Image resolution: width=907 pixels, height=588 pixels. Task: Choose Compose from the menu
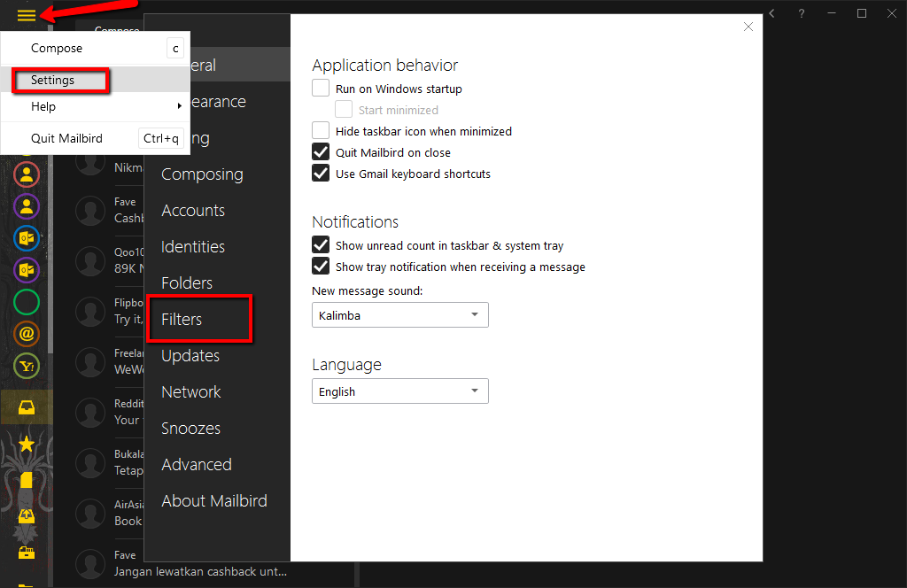click(x=96, y=48)
